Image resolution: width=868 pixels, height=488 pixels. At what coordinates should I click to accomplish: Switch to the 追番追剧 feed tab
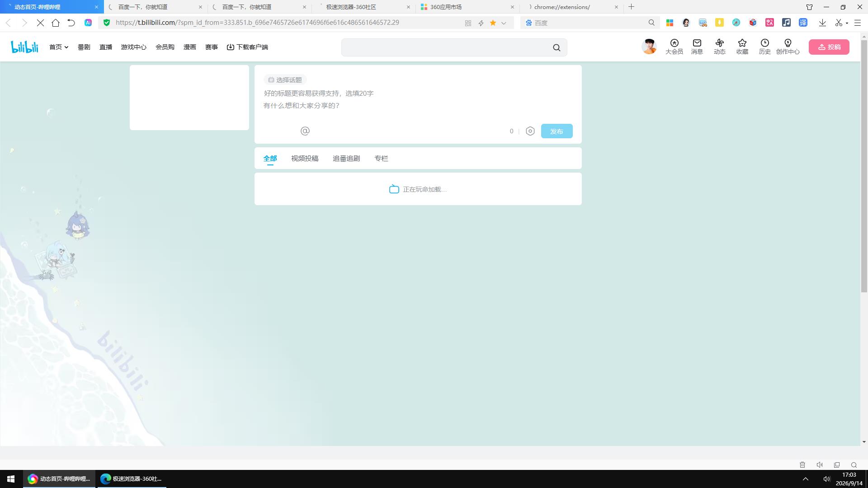coord(346,159)
